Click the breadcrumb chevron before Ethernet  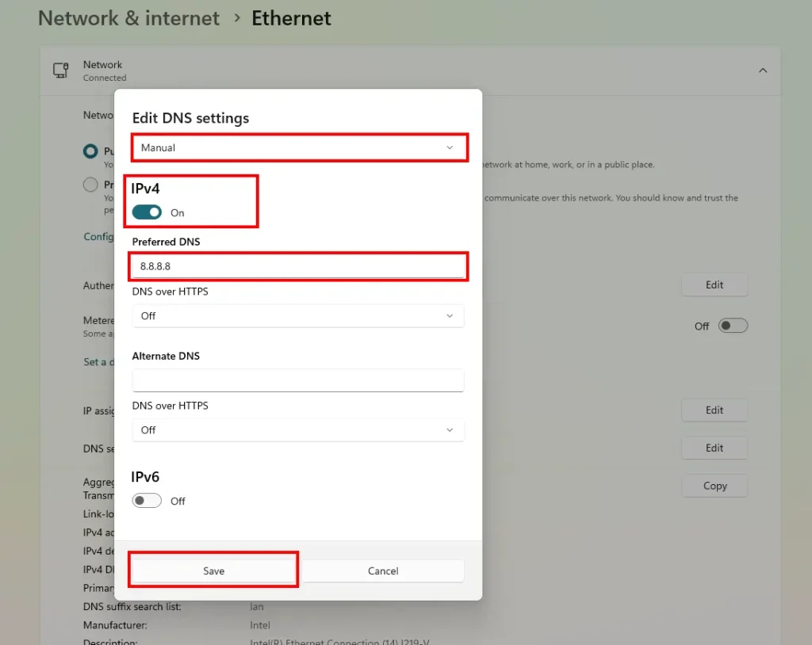point(236,18)
